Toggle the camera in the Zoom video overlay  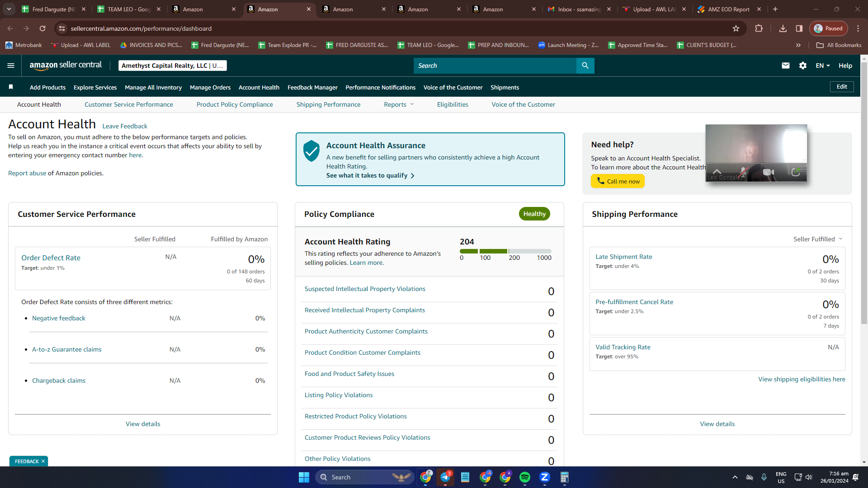(769, 172)
